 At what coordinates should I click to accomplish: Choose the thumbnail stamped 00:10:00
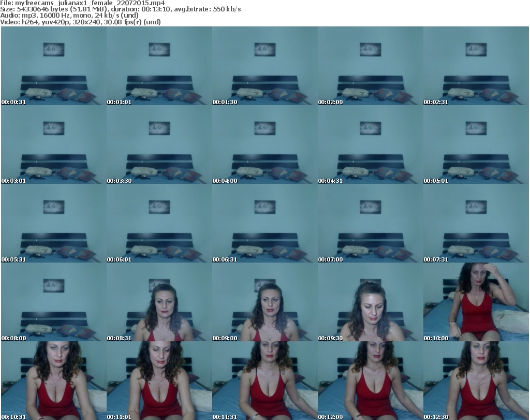tap(476, 302)
